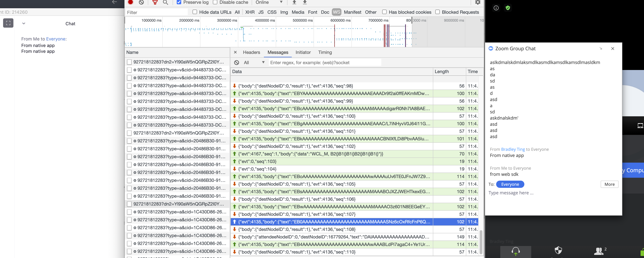Viewport: 644px width, 258px height.
Task: Enable the Disable cache checkbox
Action: pos(215,2)
